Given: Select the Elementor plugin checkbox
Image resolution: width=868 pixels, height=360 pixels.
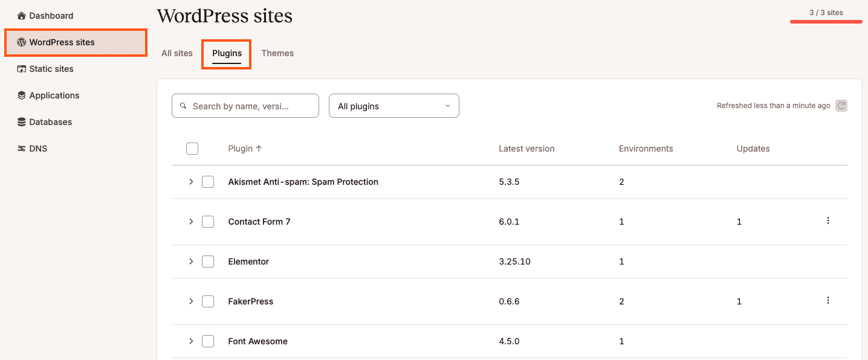Looking at the screenshot, I should [208, 262].
